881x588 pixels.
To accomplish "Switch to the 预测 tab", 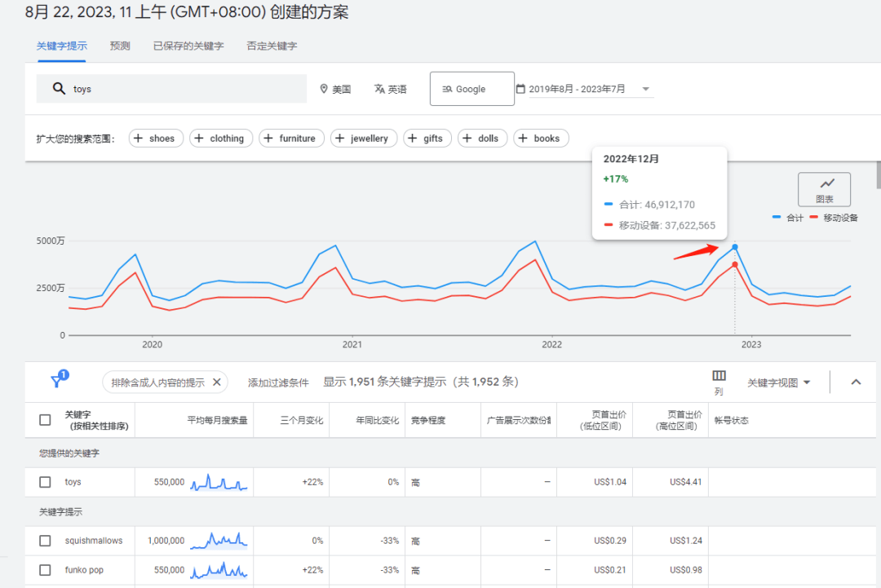I will (x=120, y=46).
